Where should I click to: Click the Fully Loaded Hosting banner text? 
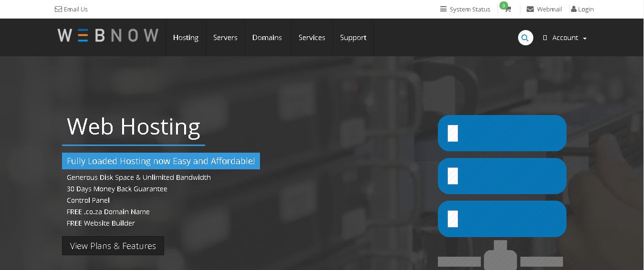click(x=161, y=161)
